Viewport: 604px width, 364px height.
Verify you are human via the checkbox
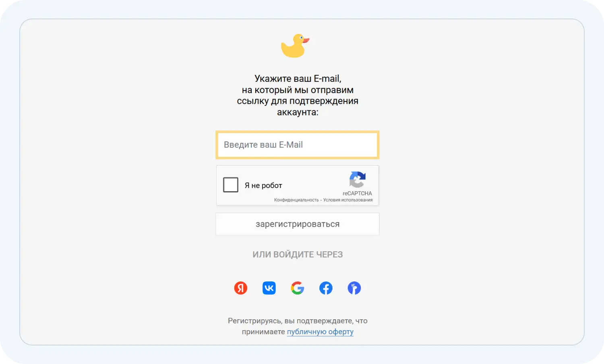coord(231,185)
